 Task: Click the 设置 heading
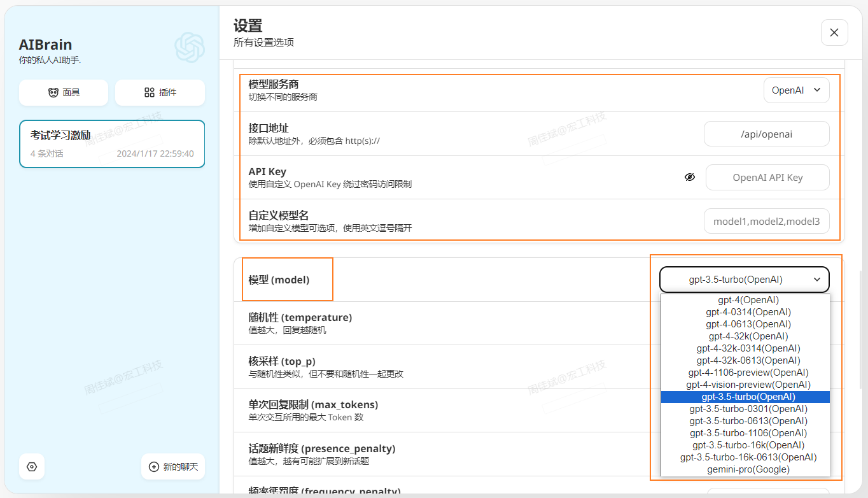248,26
